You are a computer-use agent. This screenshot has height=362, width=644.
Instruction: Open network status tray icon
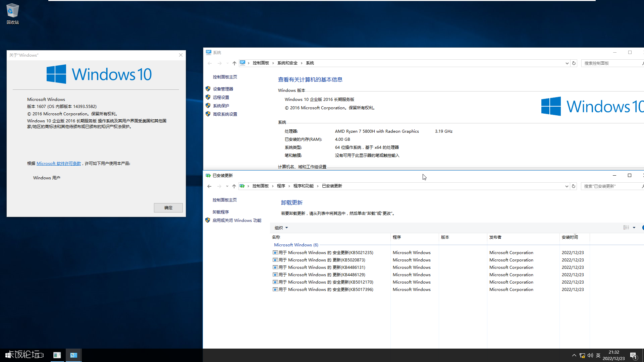(582, 355)
